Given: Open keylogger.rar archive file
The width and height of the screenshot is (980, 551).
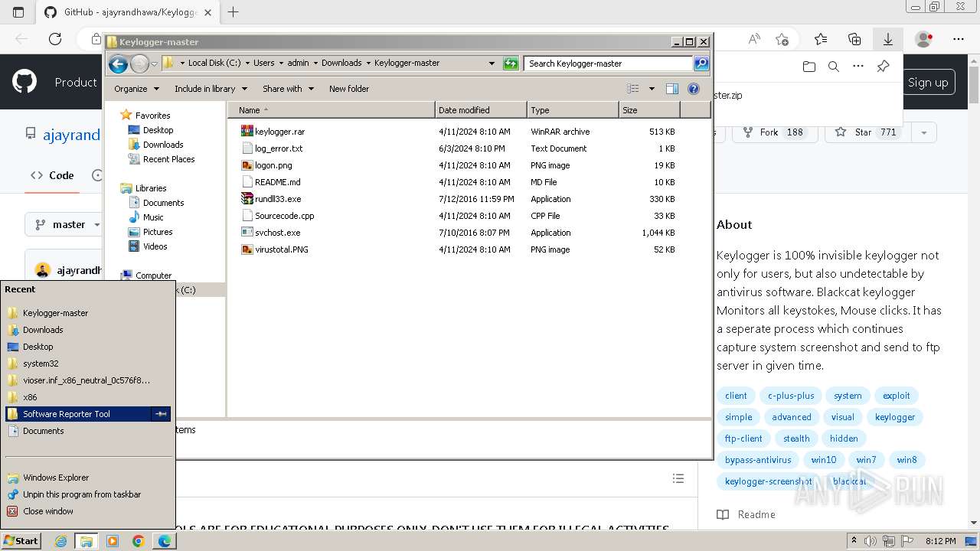Looking at the screenshot, I should [279, 132].
